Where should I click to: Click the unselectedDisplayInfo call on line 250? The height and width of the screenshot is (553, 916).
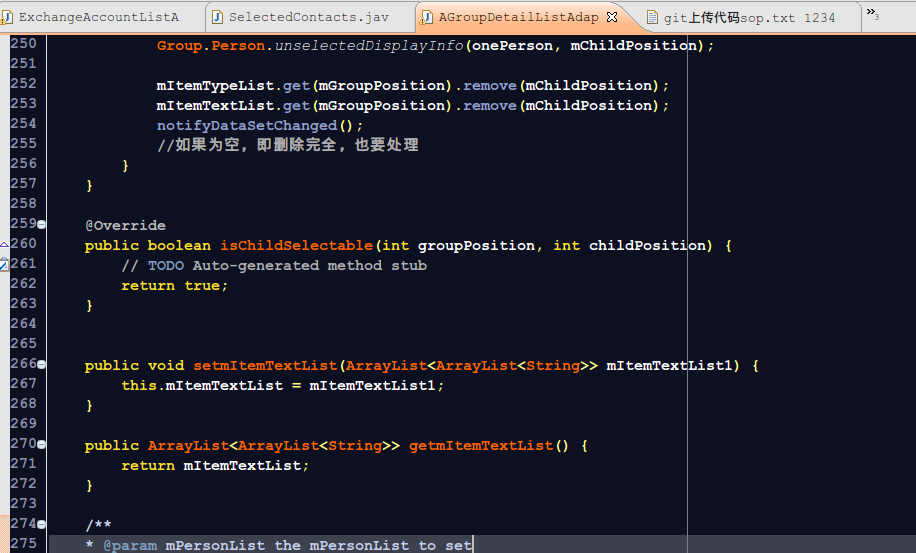[369, 46]
